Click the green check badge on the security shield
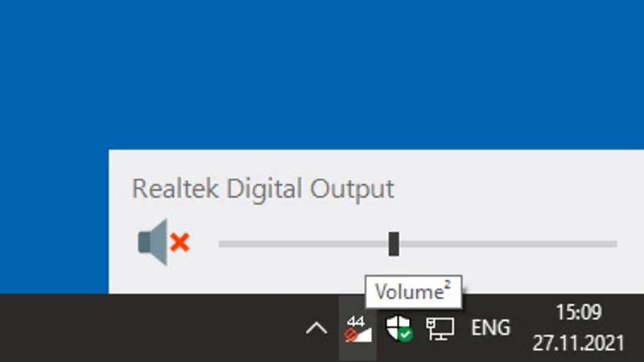 [x=405, y=334]
